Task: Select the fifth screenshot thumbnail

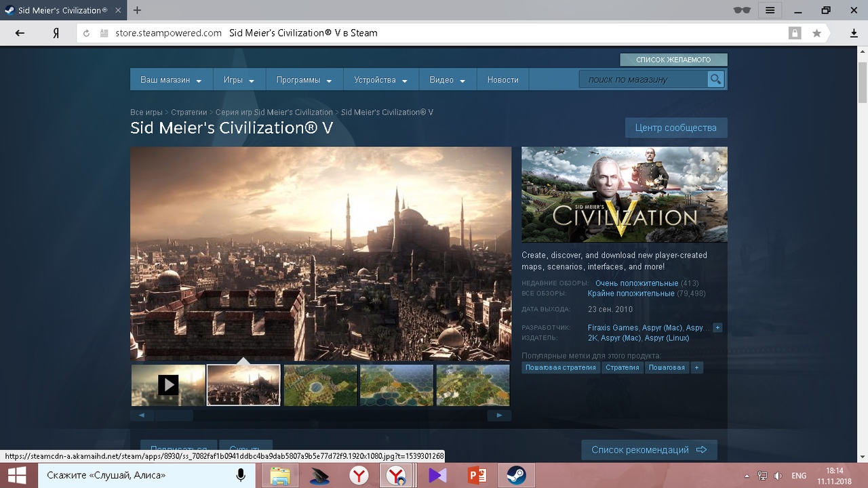Action: coord(473,385)
